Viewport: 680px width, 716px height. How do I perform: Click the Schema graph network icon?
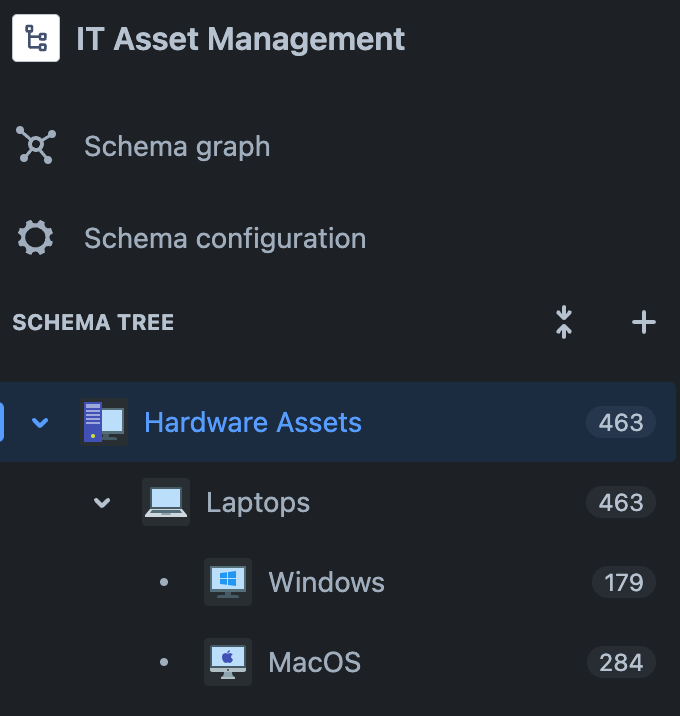[x=36, y=145]
